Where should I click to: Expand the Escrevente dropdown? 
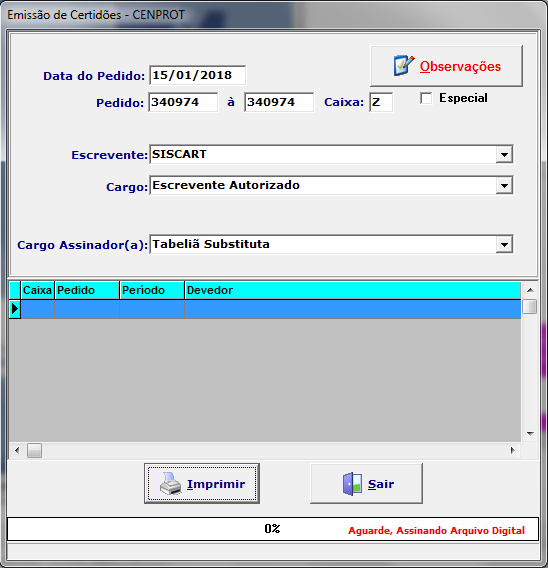[x=504, y=155]
